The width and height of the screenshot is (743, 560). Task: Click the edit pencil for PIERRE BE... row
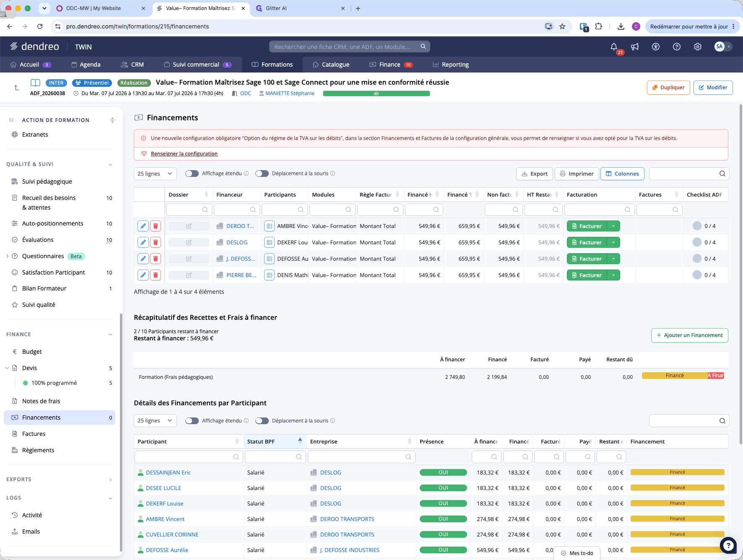[x=143, y=275]
